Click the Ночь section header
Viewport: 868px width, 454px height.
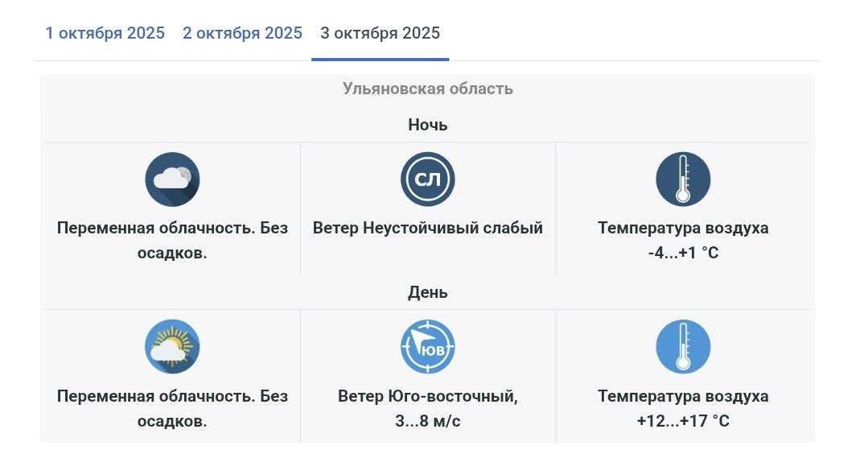[428, 125]
